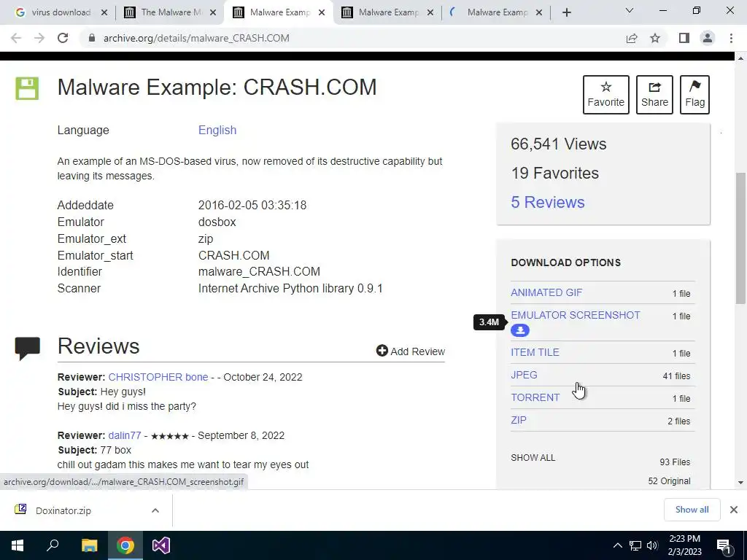Flag this item
This screenshot has height=560, width=747.
[x=694, y=95]
